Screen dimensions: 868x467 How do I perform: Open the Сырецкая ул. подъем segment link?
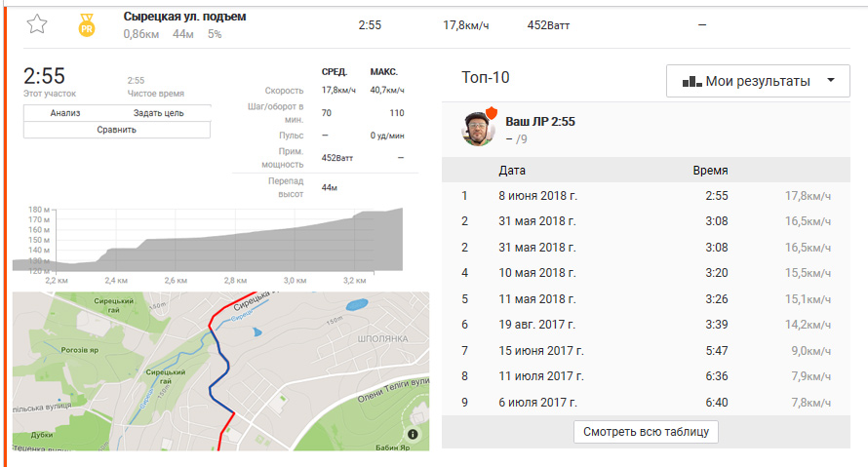click(184, 17)
